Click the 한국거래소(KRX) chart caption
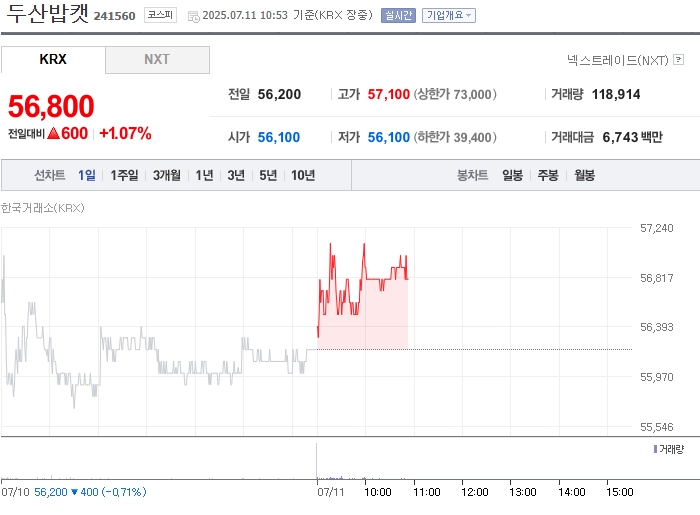This screenshot has height=515, width=700. (42, 208)
